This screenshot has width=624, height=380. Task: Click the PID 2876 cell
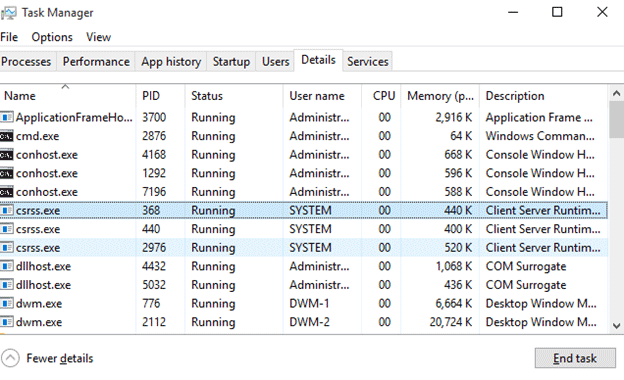(154, 136)
